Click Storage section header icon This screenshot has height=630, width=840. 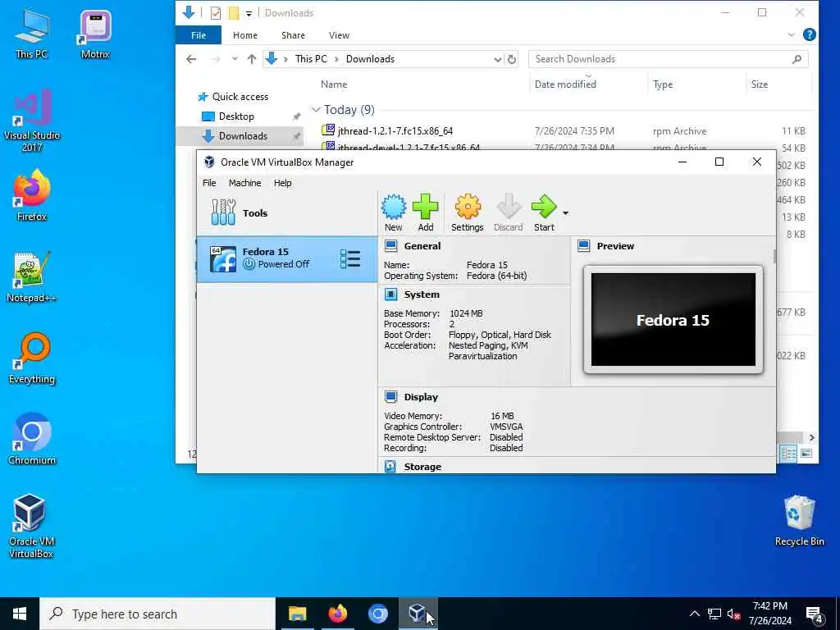390,467
